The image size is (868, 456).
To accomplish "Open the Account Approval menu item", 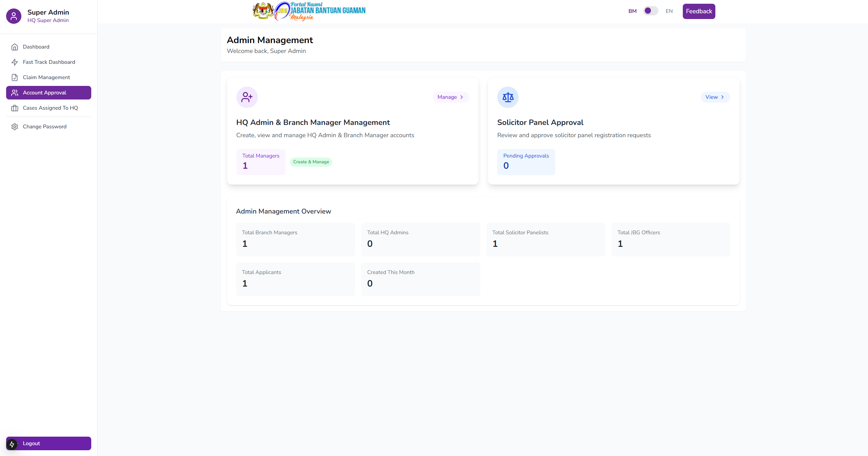I will [x=49, y=93].
